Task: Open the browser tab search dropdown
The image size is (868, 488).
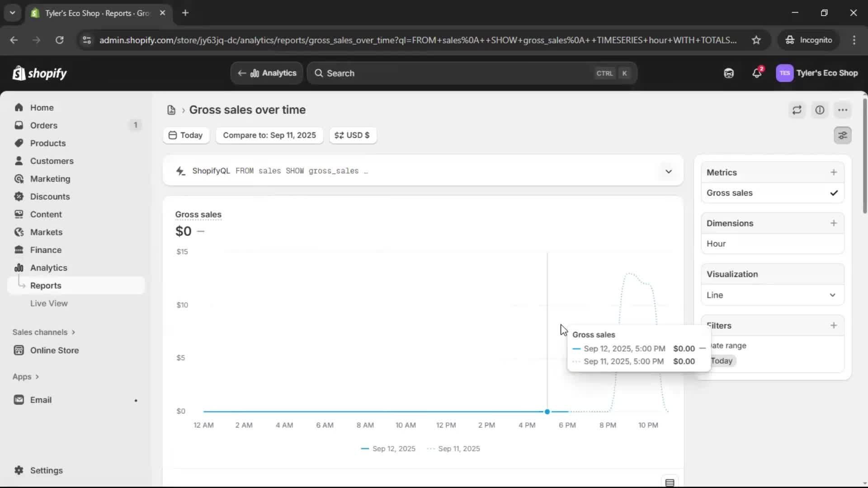Action: 12,13
